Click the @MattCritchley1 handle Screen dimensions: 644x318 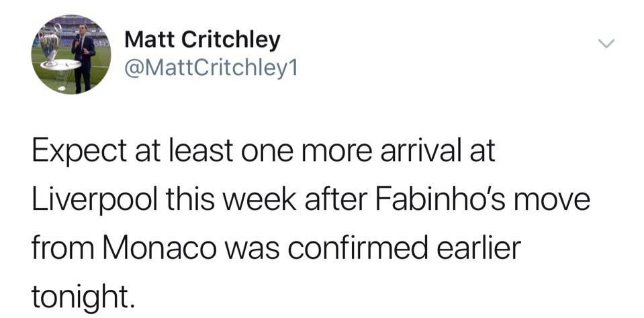click(x=210, y=68)
